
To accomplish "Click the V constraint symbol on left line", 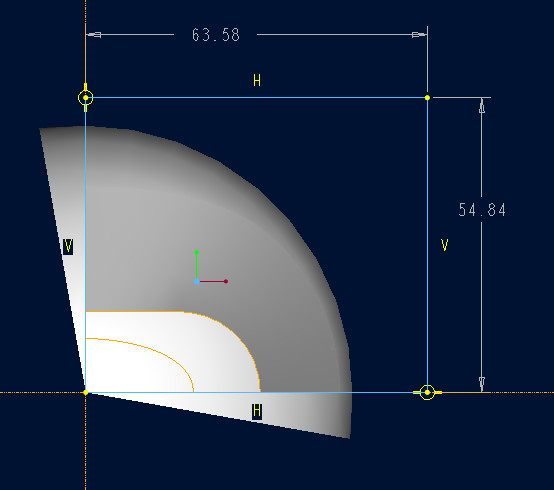I will (x=68, y=246).
